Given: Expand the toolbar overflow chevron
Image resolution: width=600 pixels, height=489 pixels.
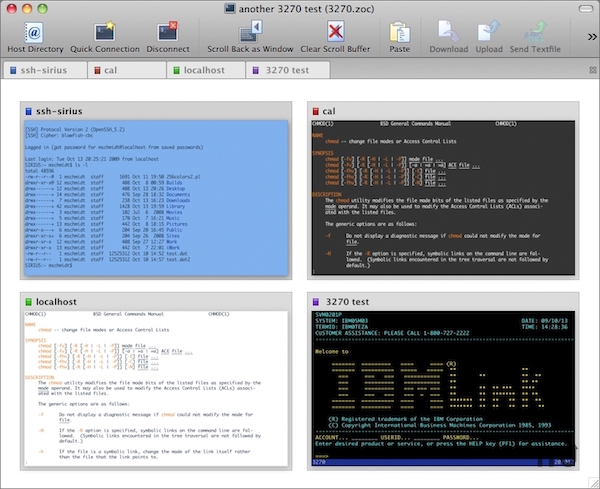Looking at the screenshot, I should (x=590, y=36).
